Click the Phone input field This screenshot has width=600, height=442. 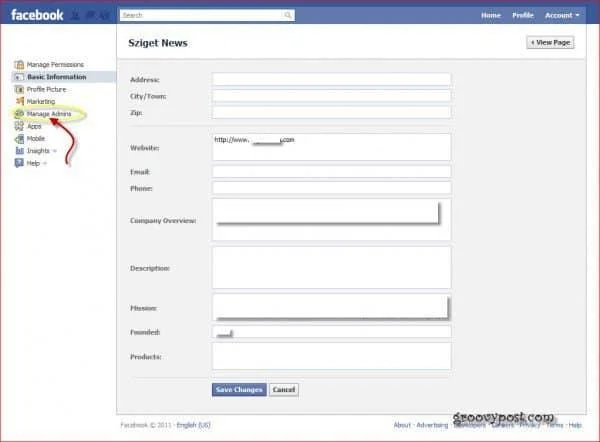click(331, 188)
